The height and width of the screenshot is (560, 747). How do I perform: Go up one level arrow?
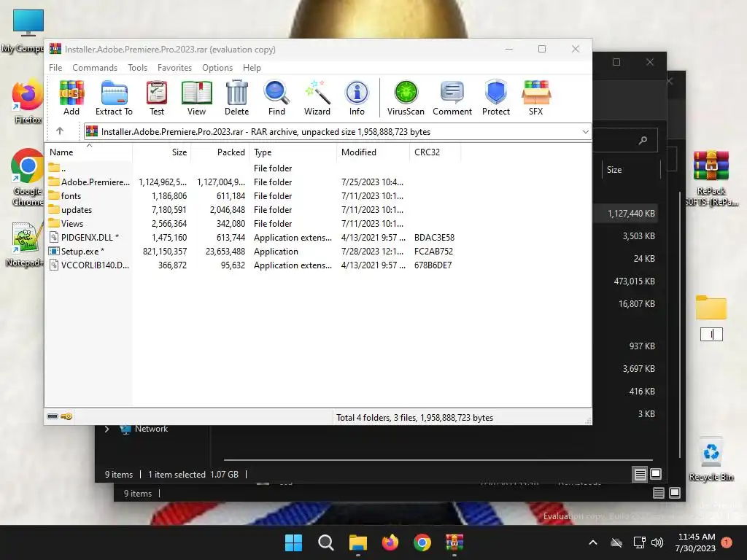(x=60, y=131)
